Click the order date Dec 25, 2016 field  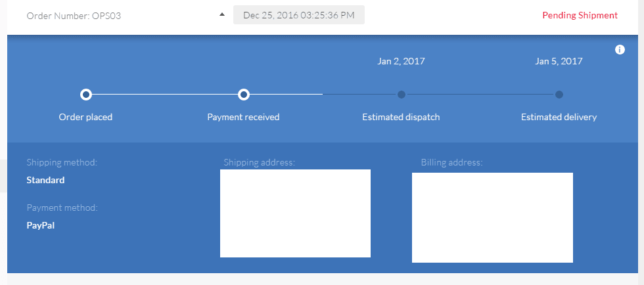(299, 15)
